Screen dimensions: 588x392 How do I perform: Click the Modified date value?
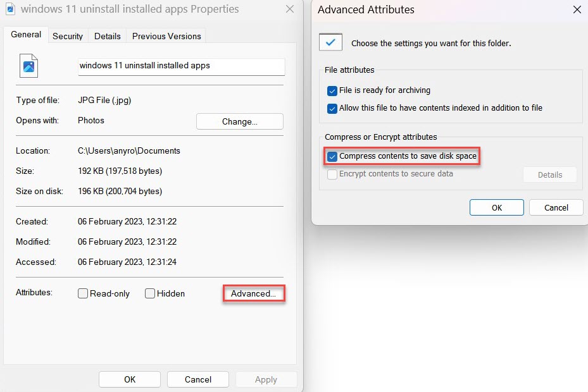[127, 242]
